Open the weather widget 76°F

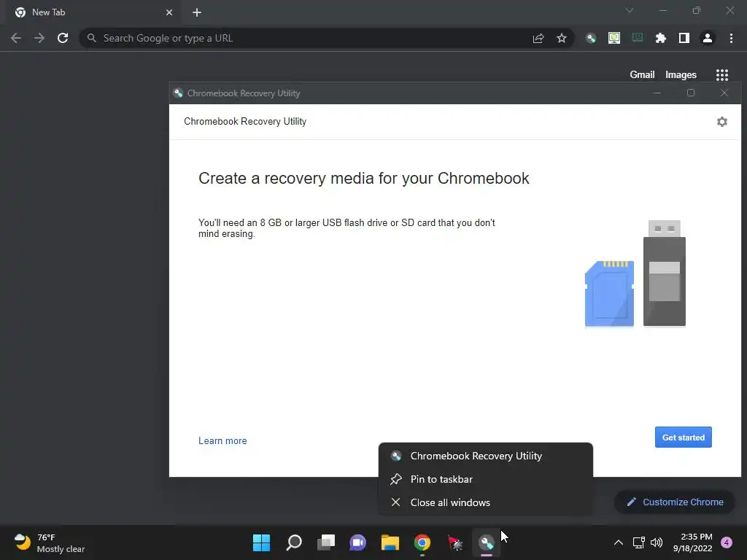49,542
